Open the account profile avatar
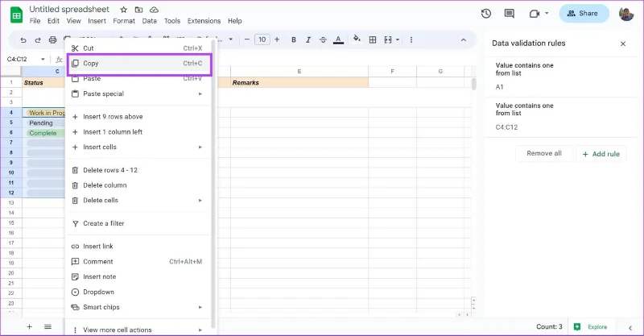Viewport: 644px width, 336px height. coord(626,14)
